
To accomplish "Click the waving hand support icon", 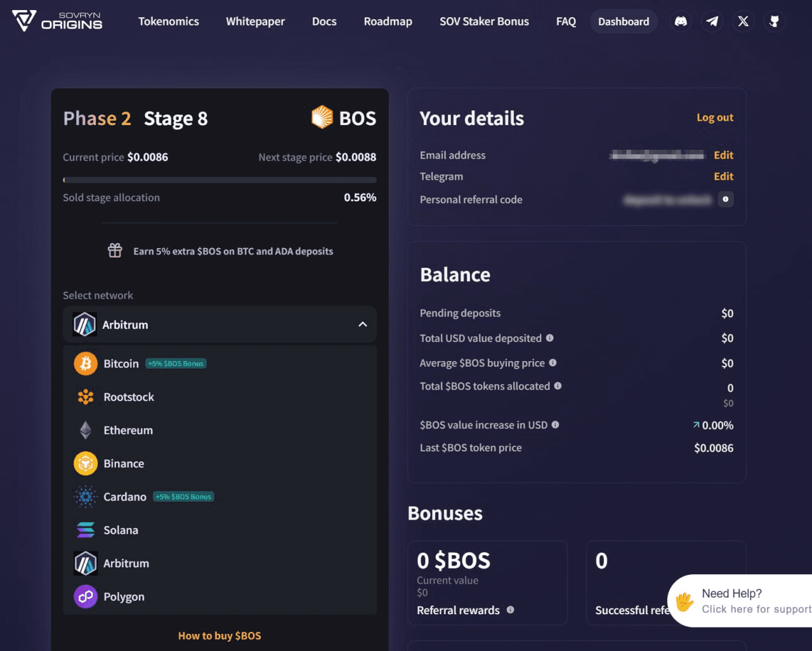I will (684, 601).
